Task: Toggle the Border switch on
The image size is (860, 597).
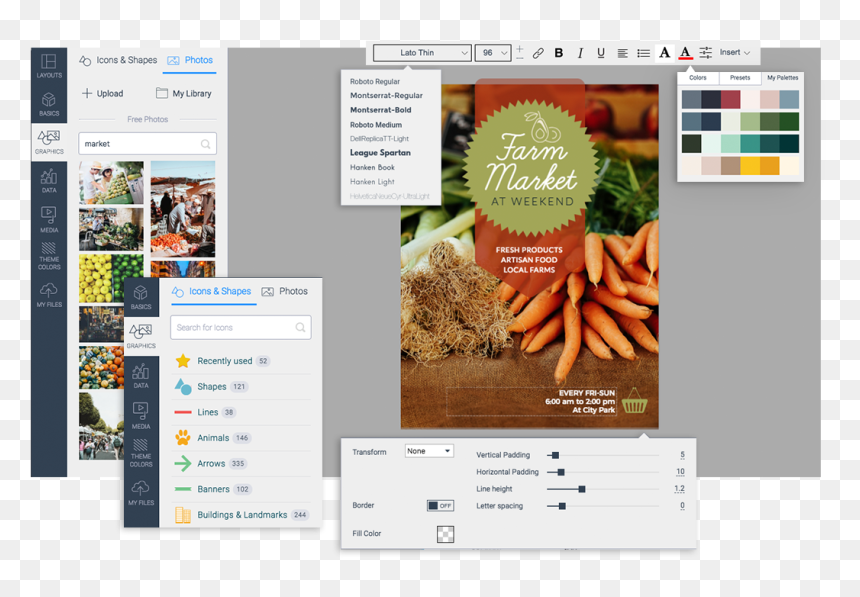Action: tap(440, 505)
